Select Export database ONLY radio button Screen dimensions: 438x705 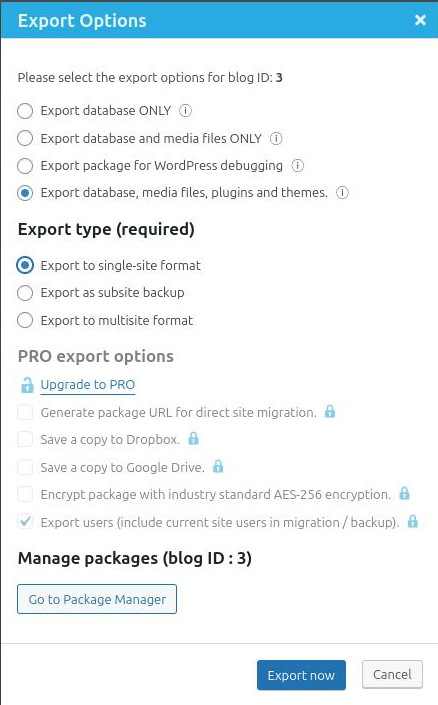click(x=25, y=111)
